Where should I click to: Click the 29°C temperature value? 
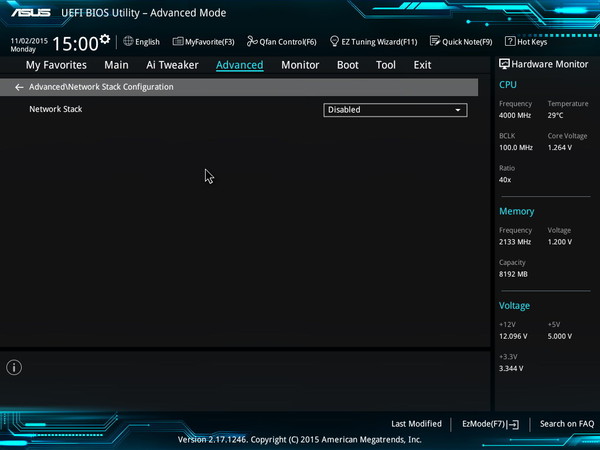[555, 115]
